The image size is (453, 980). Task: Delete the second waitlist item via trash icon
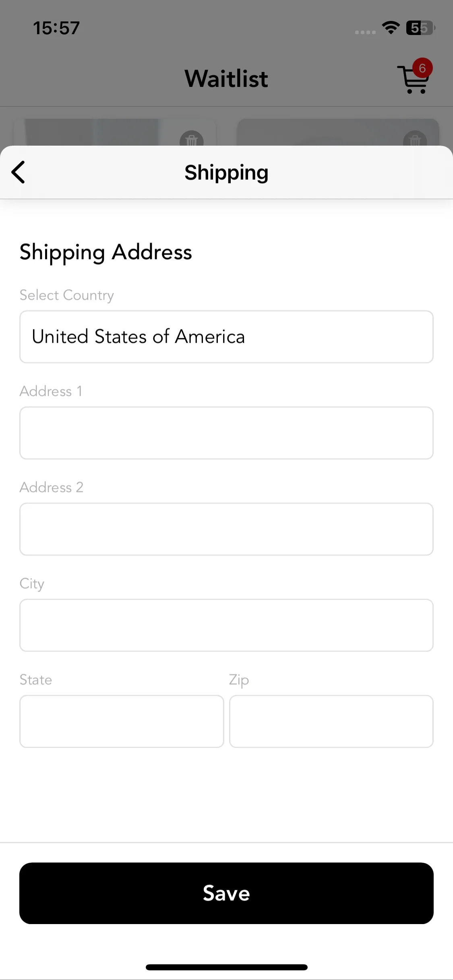tap(415, 139)
